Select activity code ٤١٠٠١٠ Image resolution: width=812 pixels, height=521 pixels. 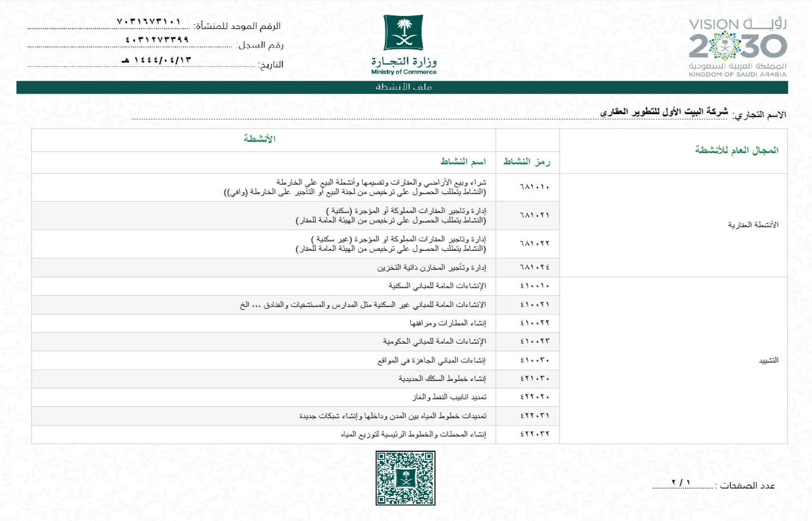coord(535,286)
